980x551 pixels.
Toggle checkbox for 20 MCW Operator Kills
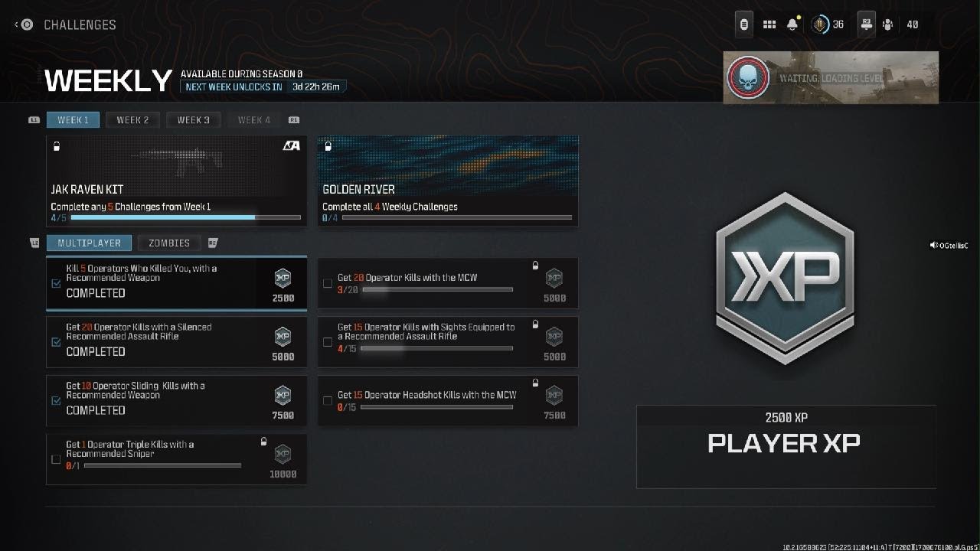point(328,283)
